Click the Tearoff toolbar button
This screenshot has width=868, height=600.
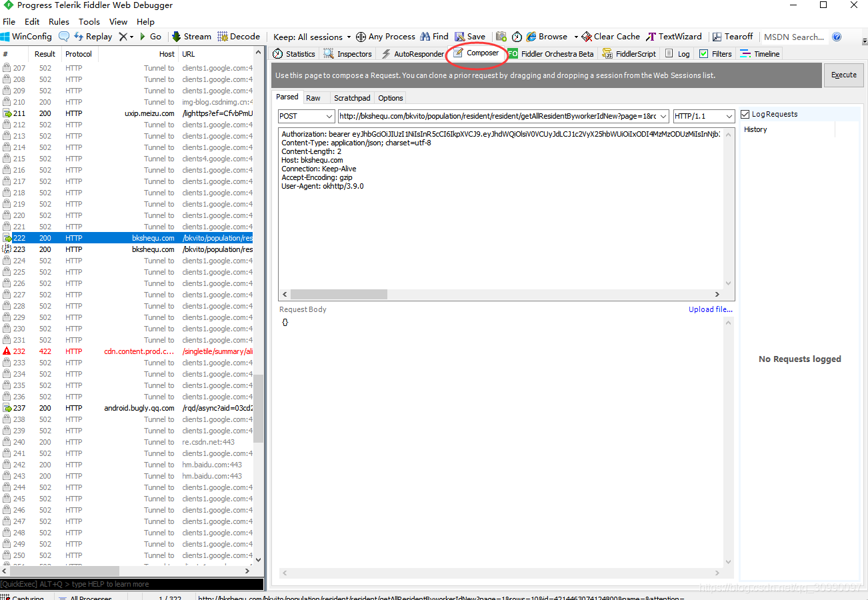click(x=732, y=37)
